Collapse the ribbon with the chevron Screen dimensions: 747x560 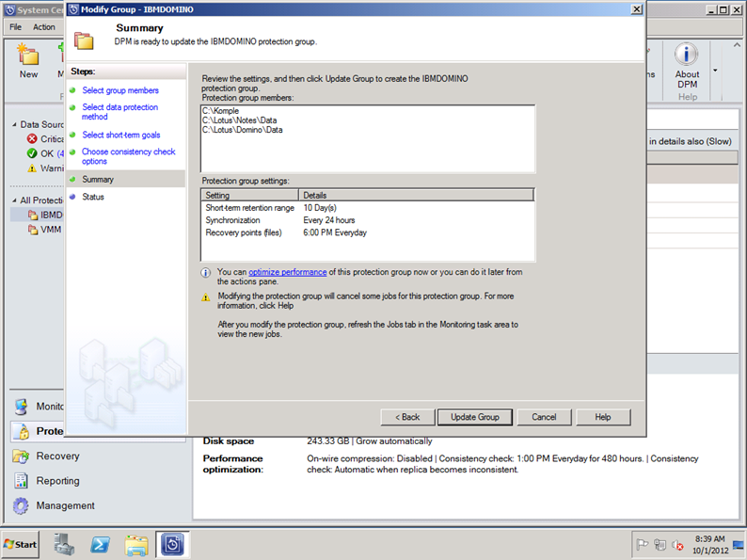pos(737,45)
